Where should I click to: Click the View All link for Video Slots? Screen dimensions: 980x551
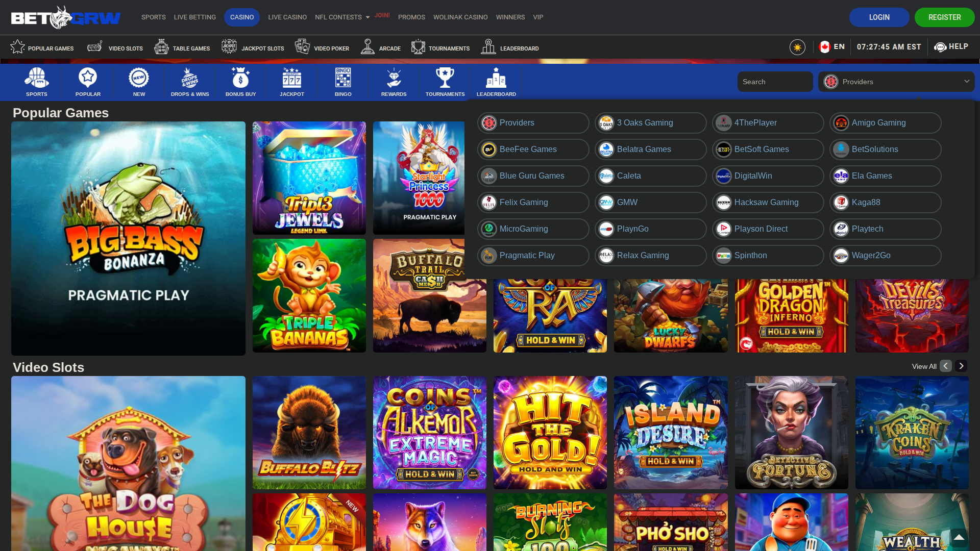[x=923, y=366]
